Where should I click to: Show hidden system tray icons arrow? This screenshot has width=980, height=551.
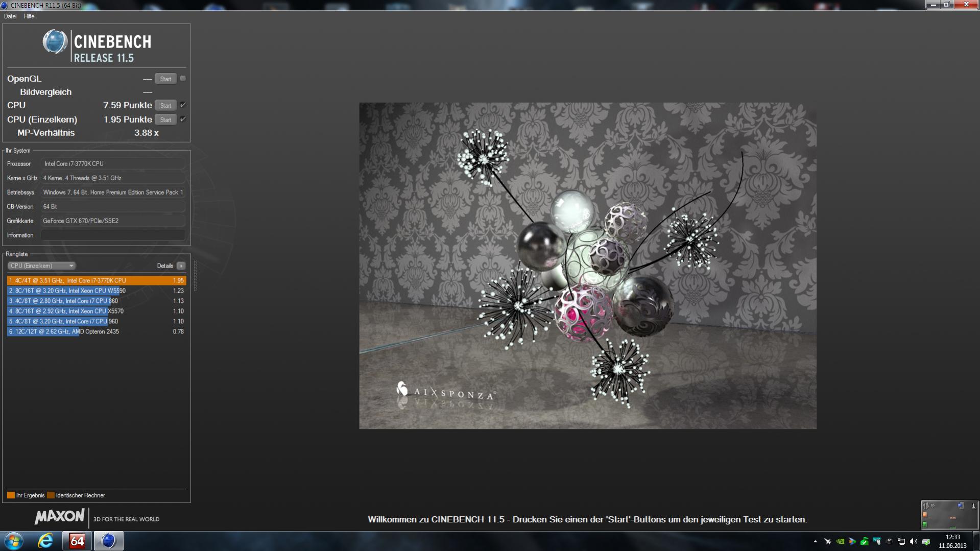pyautogui.click(x=815, y=541)
